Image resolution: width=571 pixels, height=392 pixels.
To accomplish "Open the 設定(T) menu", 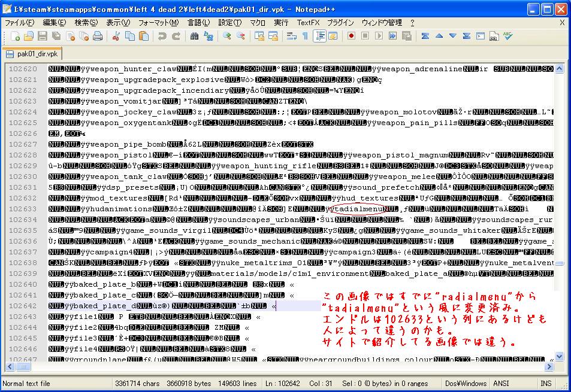I will pyautogui.click(x=230, y=23).
